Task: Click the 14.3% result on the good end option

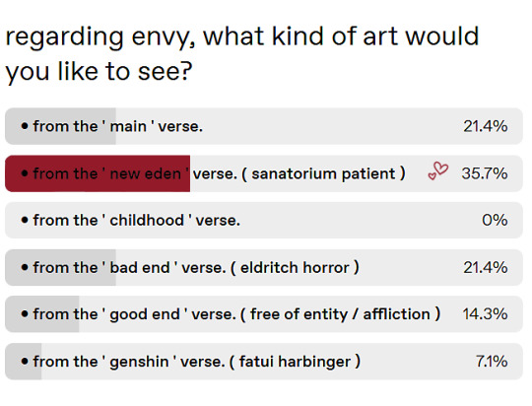Action: pos(485,314)
